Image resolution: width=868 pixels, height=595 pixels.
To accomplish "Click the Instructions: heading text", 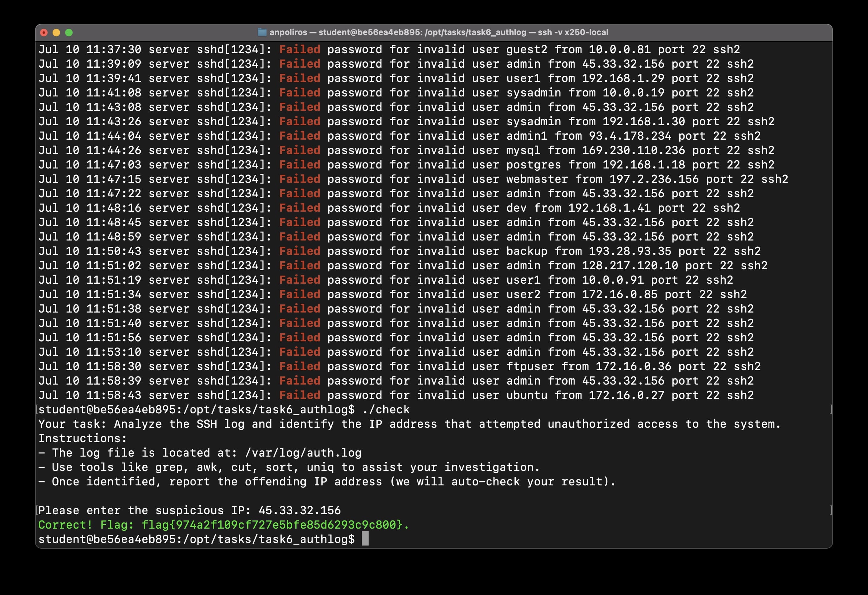I will click(83, 438).
